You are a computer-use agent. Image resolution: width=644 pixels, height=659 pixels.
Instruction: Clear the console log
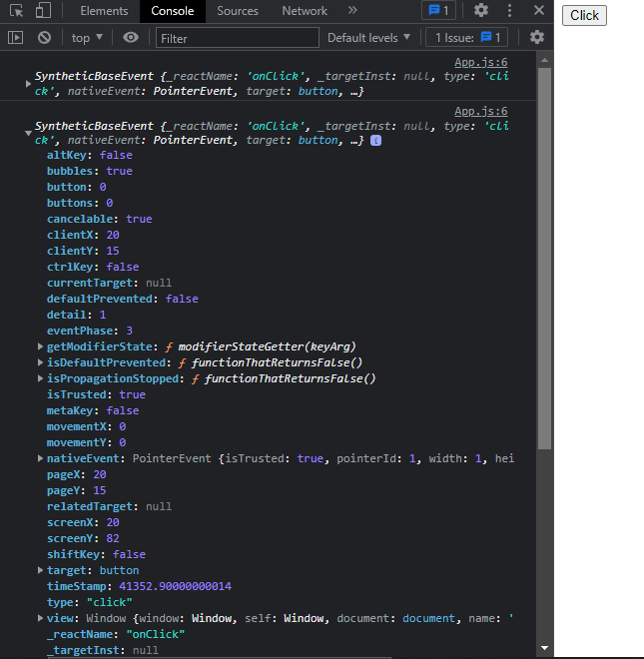[x=44, y=38]
